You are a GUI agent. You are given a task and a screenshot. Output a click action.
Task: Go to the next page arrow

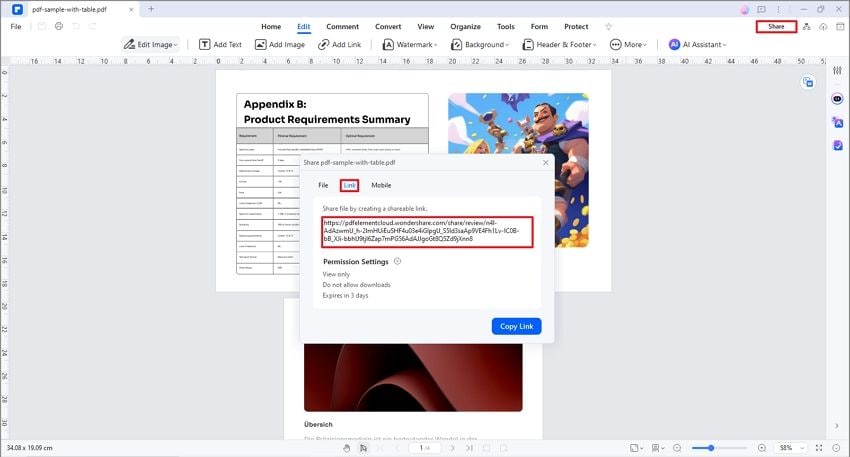453,448
